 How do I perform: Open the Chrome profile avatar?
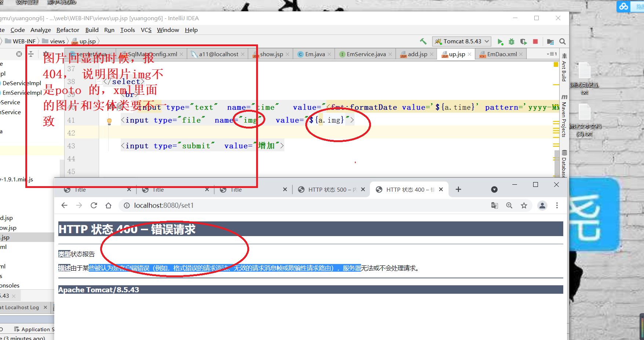coord(542,206)
